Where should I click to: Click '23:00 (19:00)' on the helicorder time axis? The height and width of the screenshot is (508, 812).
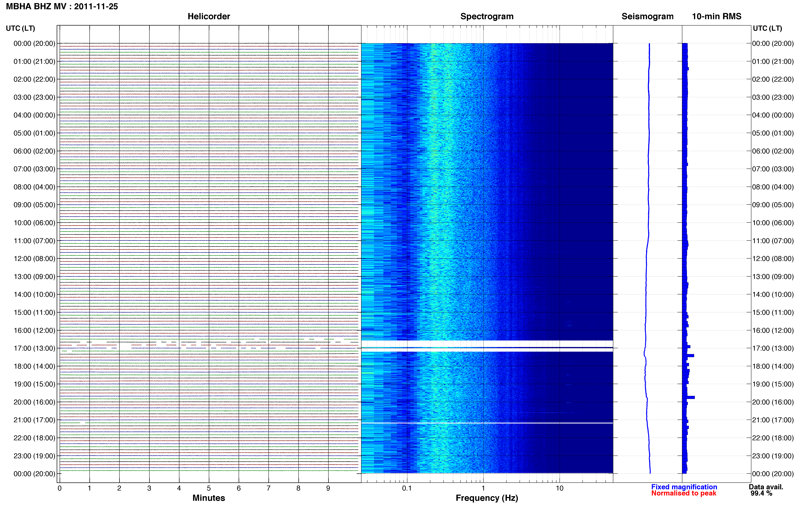[34, 456]
